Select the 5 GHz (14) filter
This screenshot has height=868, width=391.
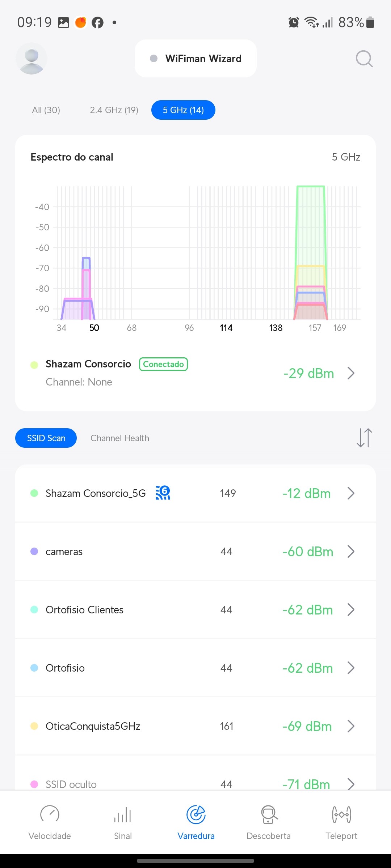[x=183, y=110]
